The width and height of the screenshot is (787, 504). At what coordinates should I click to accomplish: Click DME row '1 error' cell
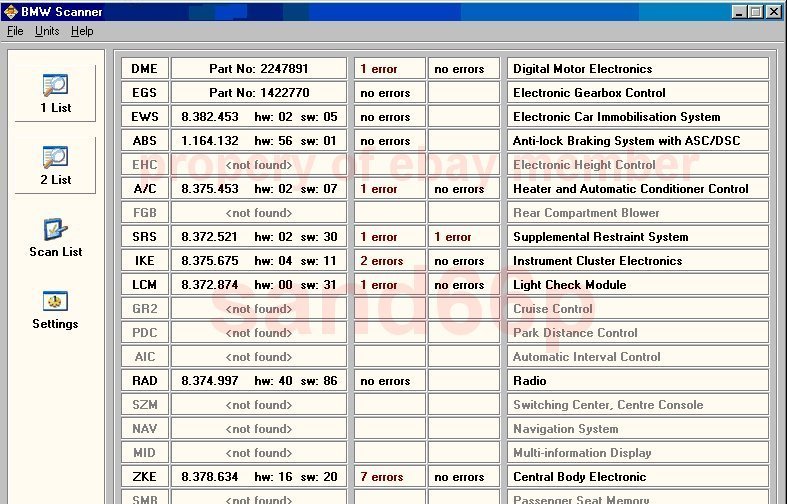click(389, 69)
